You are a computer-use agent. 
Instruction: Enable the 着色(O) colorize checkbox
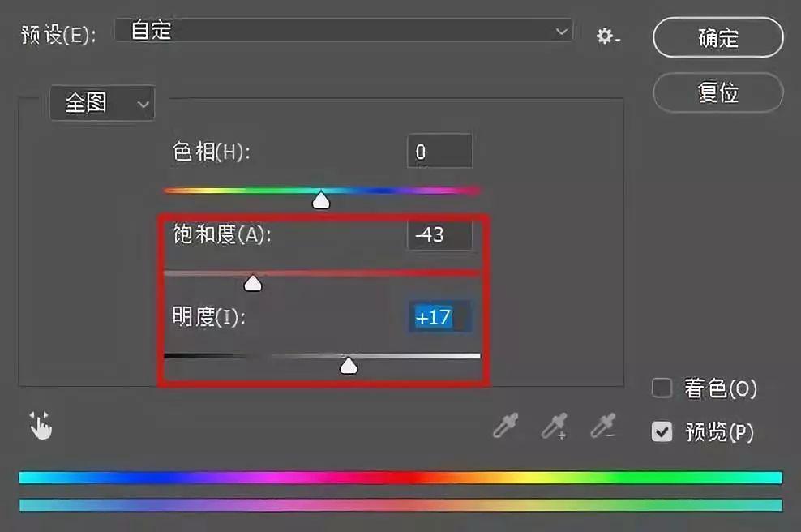pyautogui.click(x=662, y=388)
